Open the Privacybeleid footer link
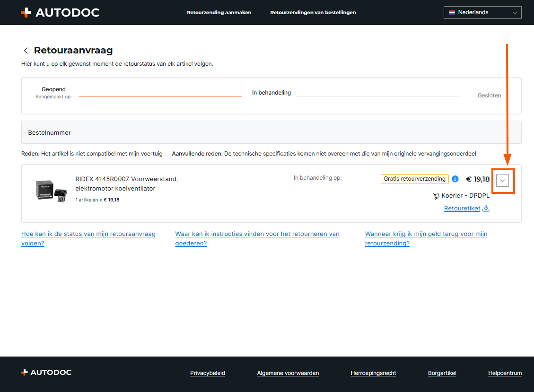 (207, 373)
